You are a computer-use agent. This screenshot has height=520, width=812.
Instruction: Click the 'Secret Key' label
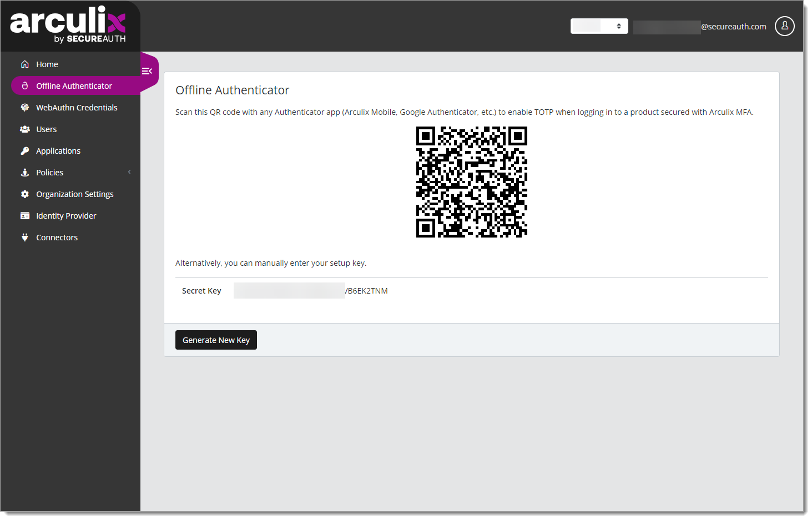pos(201,291)
